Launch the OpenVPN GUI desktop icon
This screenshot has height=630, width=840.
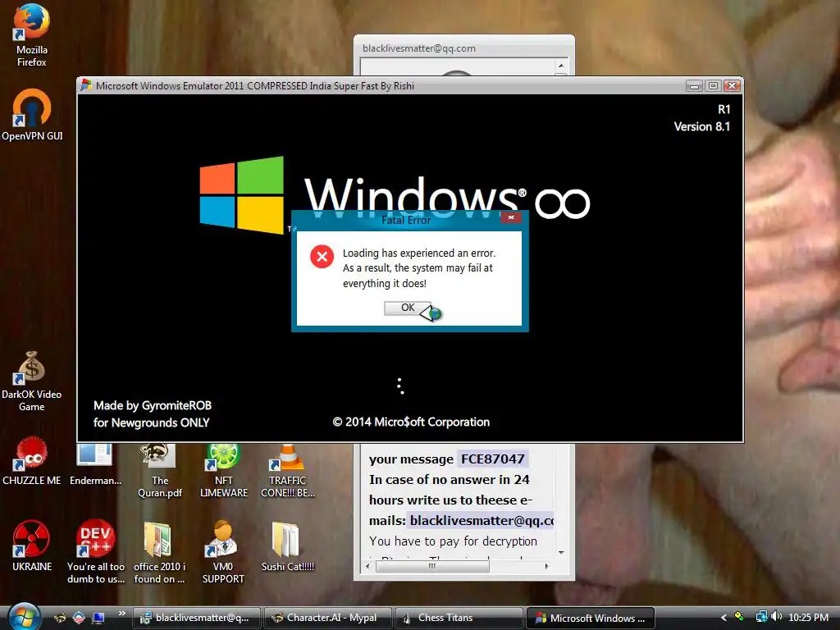click(32, 115)
